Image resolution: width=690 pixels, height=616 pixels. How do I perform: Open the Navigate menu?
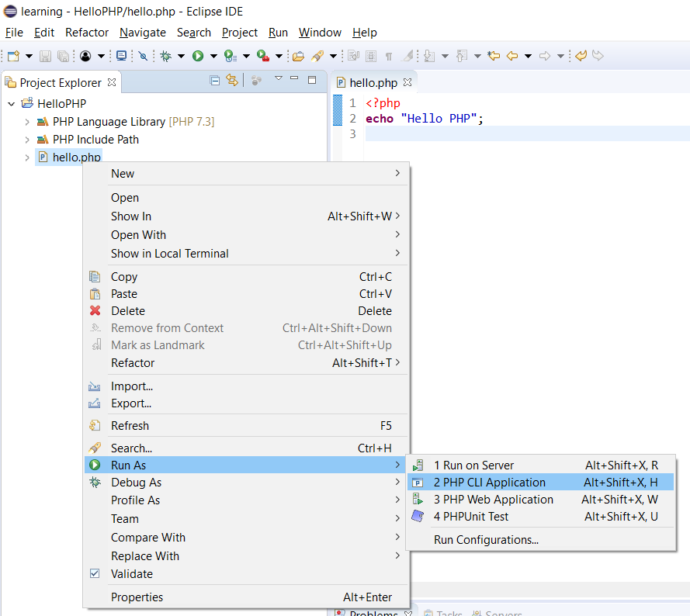143,33
